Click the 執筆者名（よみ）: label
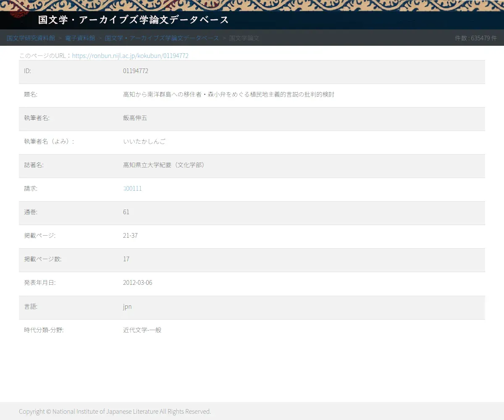This screenshot has width=504, height=420. pyautogui.click(x=49, y=142)
